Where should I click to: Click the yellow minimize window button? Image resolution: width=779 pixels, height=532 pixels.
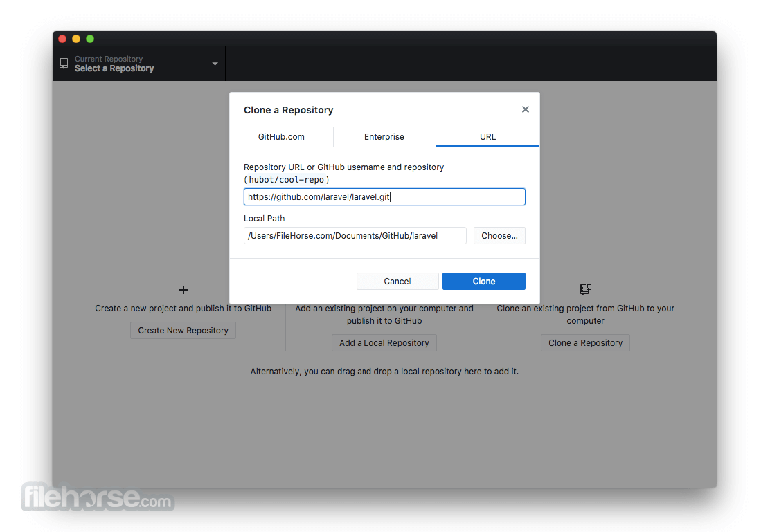pos(76,39)
